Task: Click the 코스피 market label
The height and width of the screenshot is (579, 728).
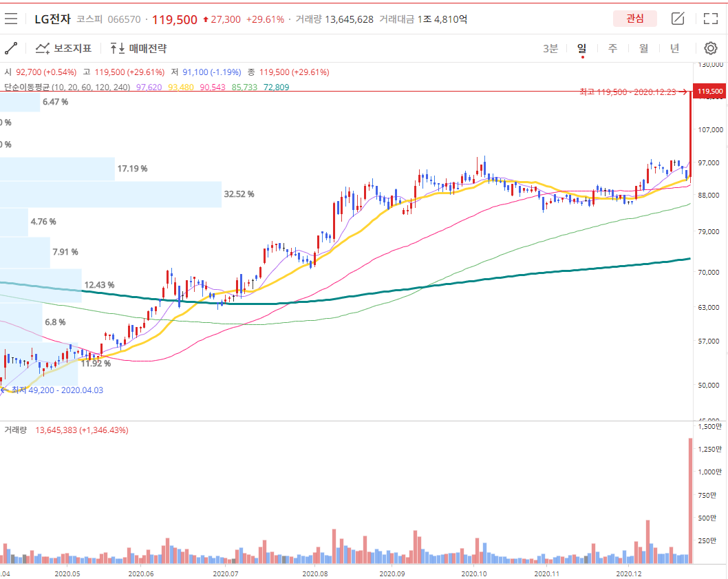Action: click(x=89, y=19)
